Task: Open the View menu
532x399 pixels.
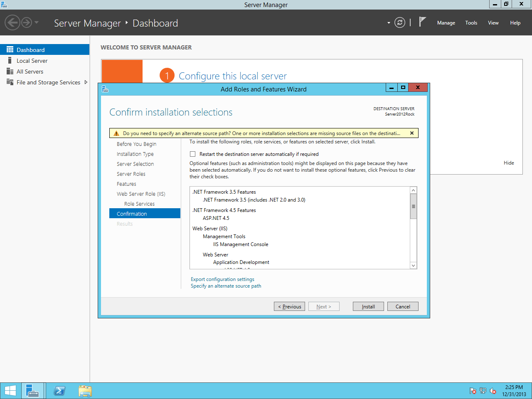Action: click(493, 23)
